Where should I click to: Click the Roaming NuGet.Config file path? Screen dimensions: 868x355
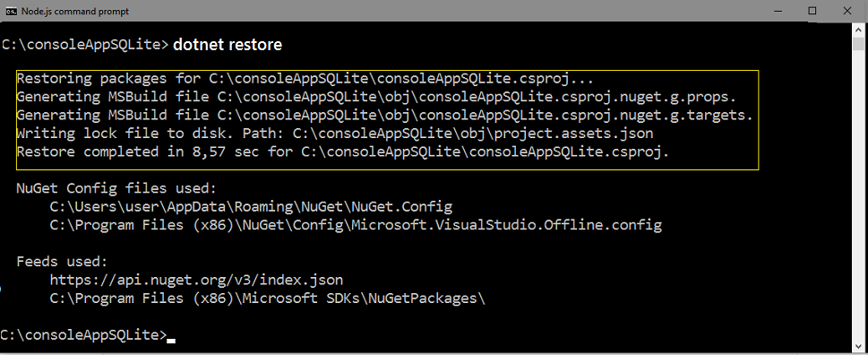point(252,206)
